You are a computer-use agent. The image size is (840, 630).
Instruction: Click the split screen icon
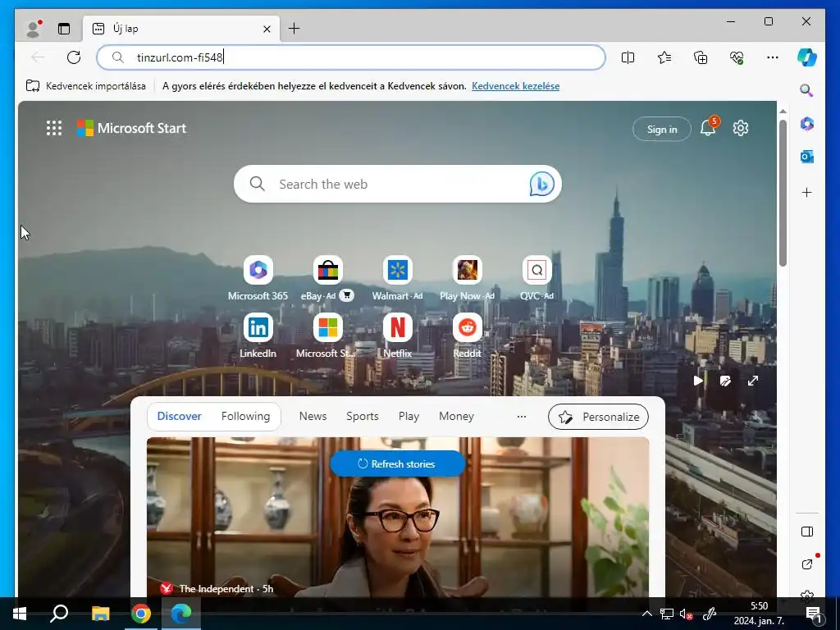(x=628, y=57)
